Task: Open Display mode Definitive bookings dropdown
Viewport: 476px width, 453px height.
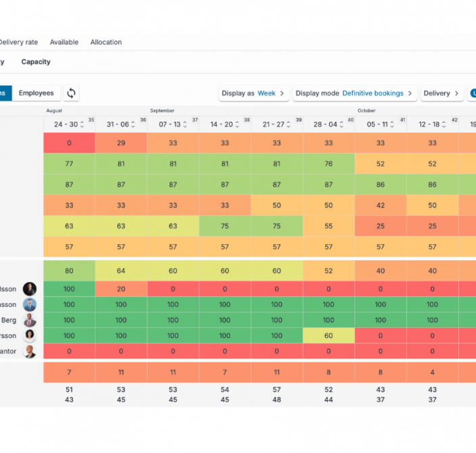Action: click(355, 93)
